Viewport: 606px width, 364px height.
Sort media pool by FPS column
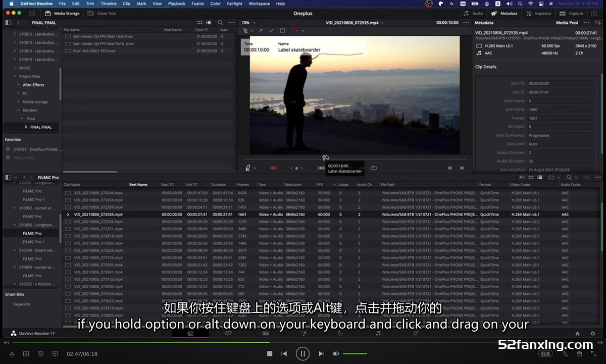320,185
